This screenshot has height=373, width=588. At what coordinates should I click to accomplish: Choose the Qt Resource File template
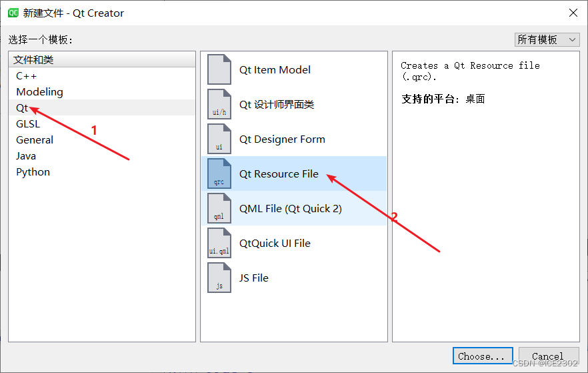[294, 173]
